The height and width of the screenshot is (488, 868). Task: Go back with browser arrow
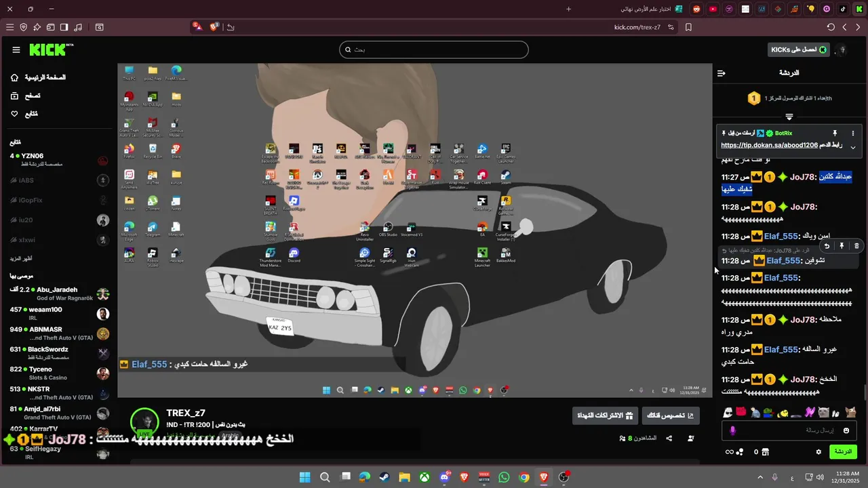pos(858,27)
